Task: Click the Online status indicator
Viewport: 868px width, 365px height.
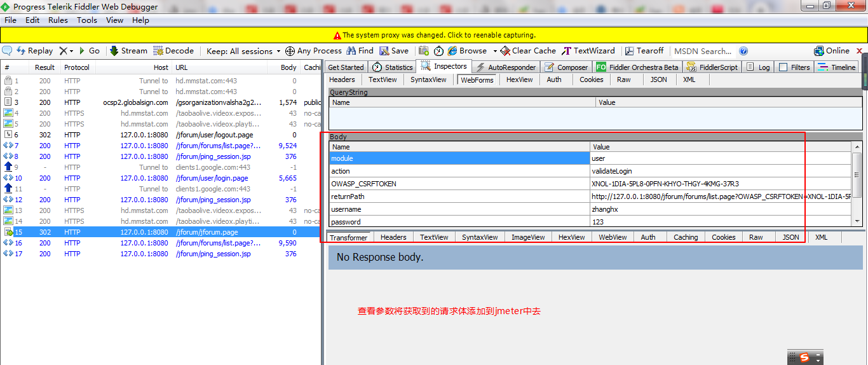Action: pyautogui.click(x=832, y=51)
